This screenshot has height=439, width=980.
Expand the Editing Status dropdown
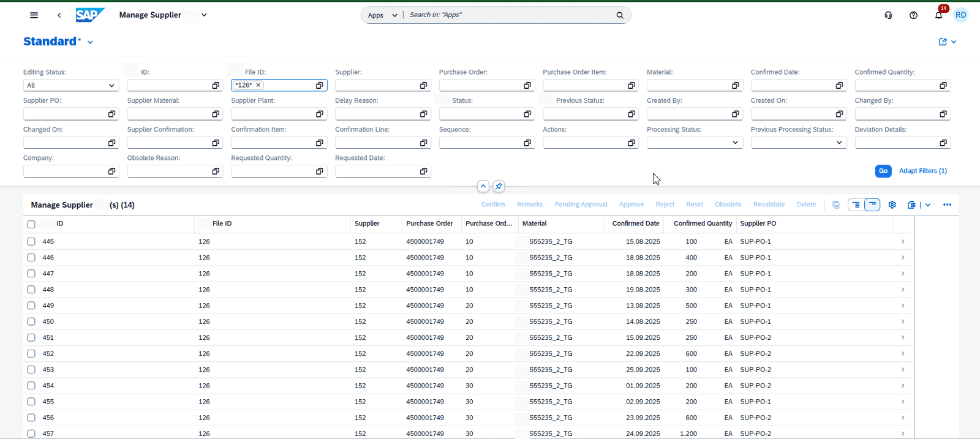click(x=111, y=86)
